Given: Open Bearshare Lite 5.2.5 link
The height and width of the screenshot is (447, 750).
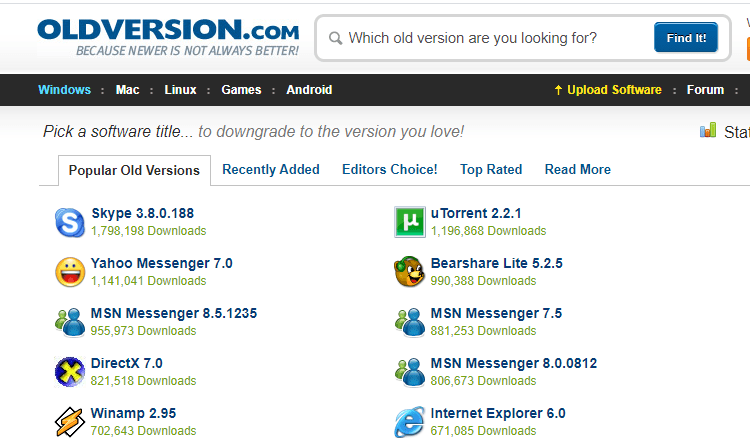Looking at the screenshot, I should (x=496, y=263).
